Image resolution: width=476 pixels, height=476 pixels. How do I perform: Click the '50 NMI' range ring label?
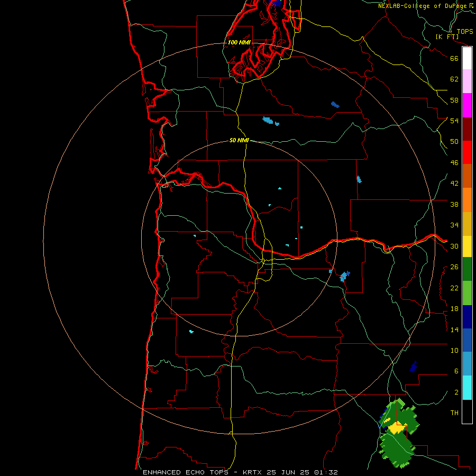coord(239,140)
